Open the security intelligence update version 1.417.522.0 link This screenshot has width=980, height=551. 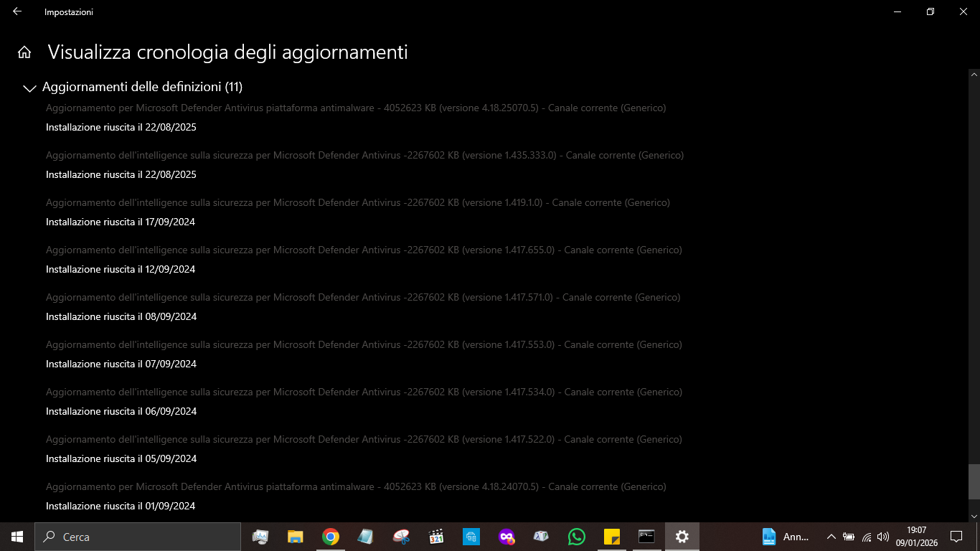(364, 439)
